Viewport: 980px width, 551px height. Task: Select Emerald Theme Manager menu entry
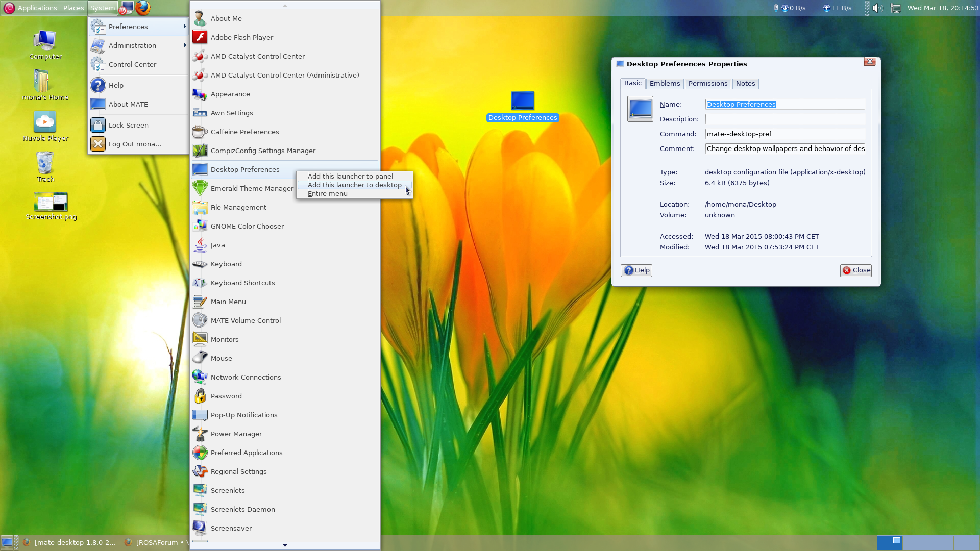click(x=245, y=188)
